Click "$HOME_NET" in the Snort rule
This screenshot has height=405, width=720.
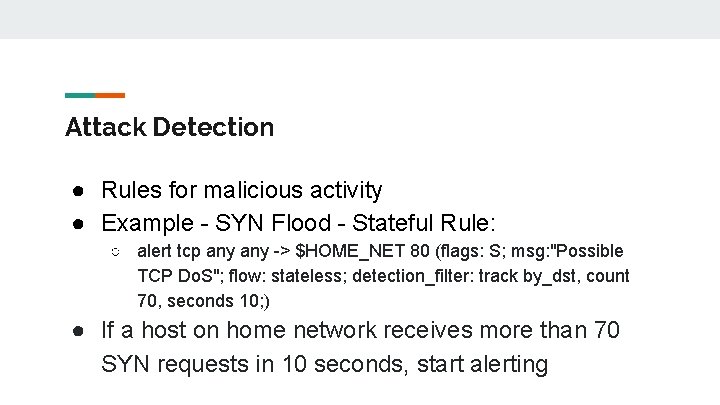(350, 251)
